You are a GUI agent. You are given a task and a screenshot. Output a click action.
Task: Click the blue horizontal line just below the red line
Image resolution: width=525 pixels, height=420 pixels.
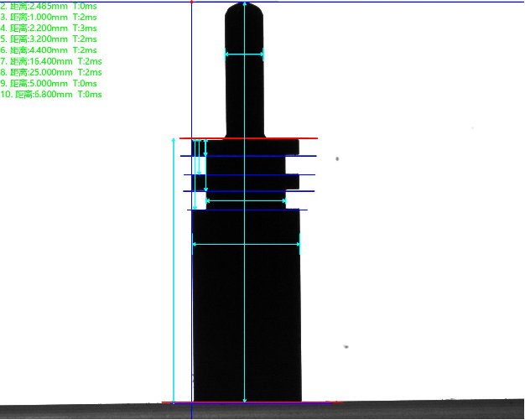[x=252, y=156]
